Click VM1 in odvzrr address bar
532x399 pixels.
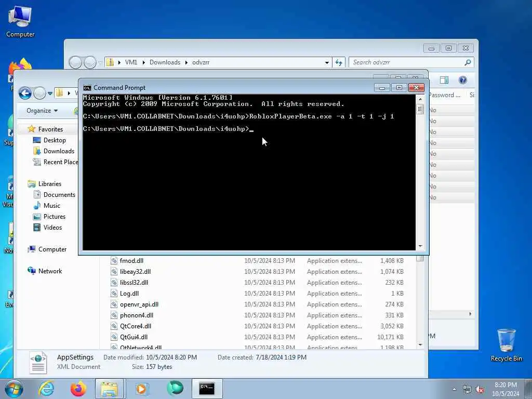tap(131, 62)
